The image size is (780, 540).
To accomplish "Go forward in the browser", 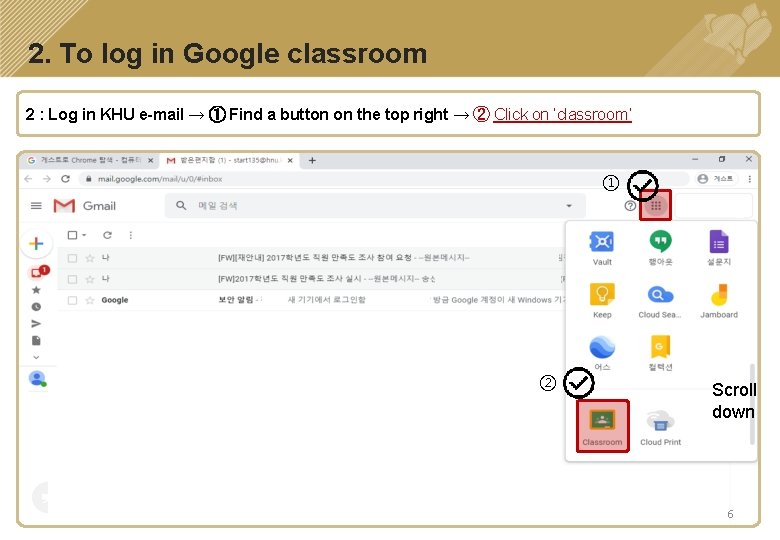I will tap(47, 179).
